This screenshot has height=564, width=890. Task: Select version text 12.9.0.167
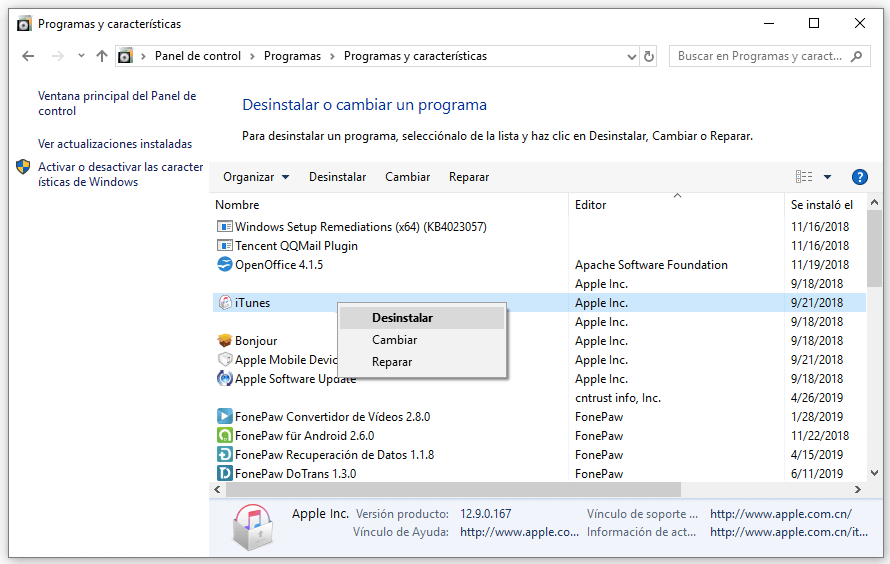tap(485, 514)
